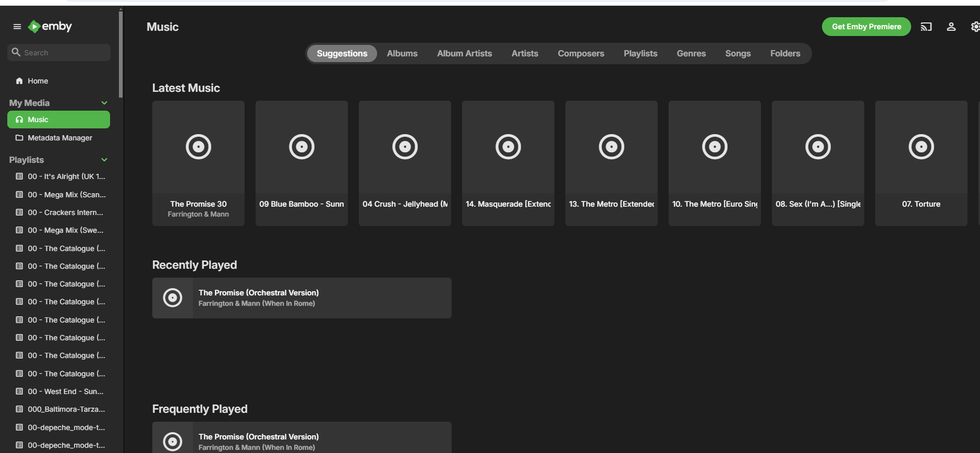
Task: Open the user profile icon
Action: click(951, 27)
